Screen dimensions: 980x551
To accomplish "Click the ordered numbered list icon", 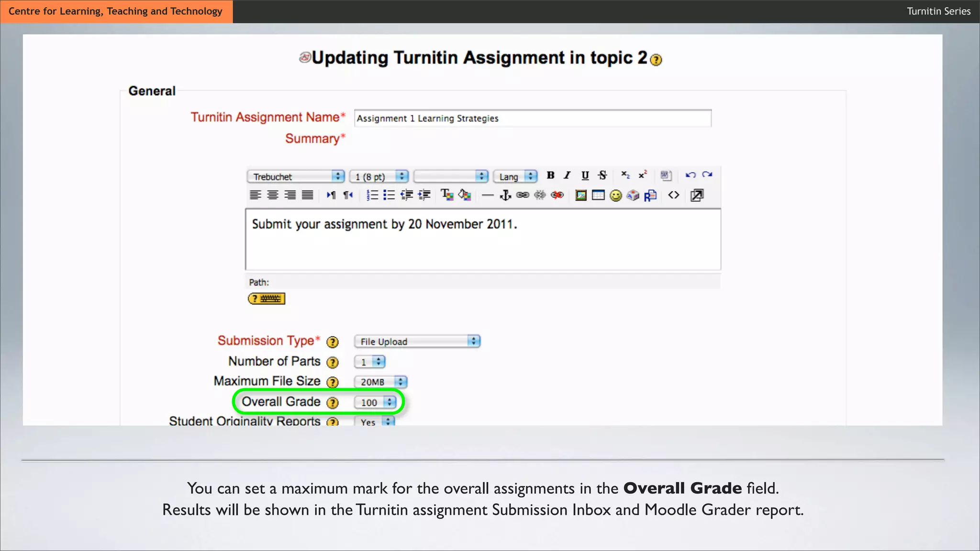I will click(372, 195).
